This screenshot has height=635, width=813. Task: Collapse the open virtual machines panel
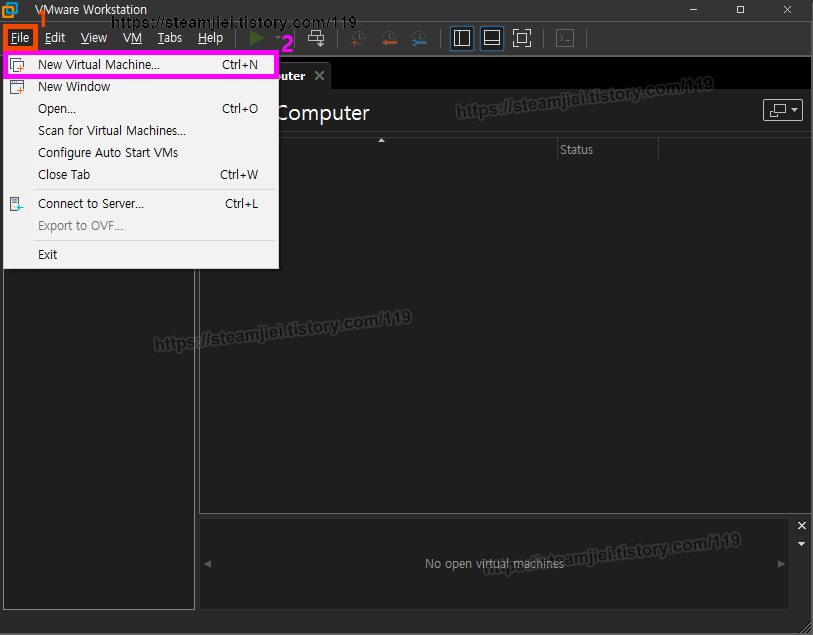pyautogui.click(x=801, y=525)
